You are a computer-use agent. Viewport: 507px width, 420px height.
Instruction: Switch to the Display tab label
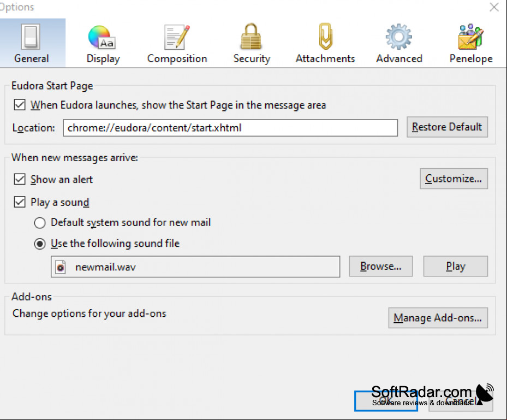(x=103, y=58)
